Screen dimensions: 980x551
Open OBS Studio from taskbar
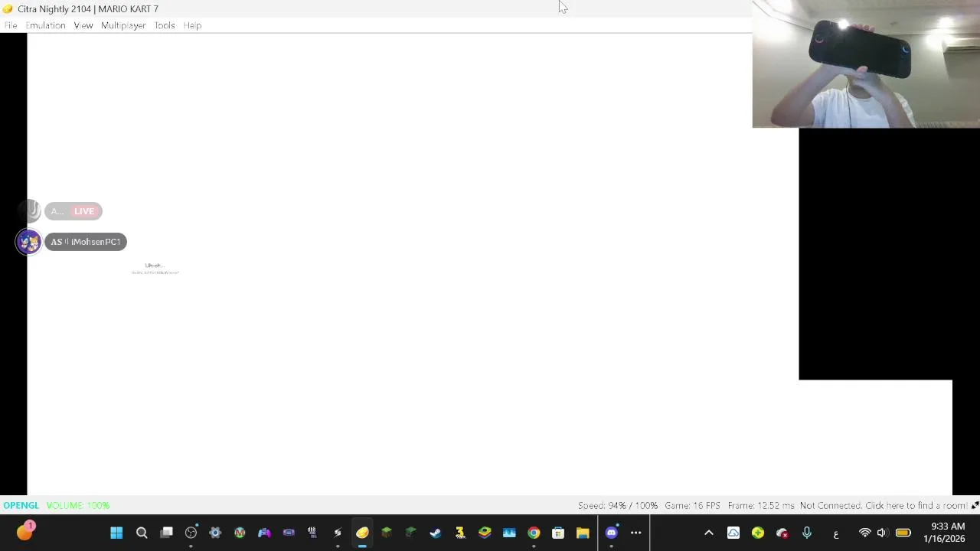[191, 533]
